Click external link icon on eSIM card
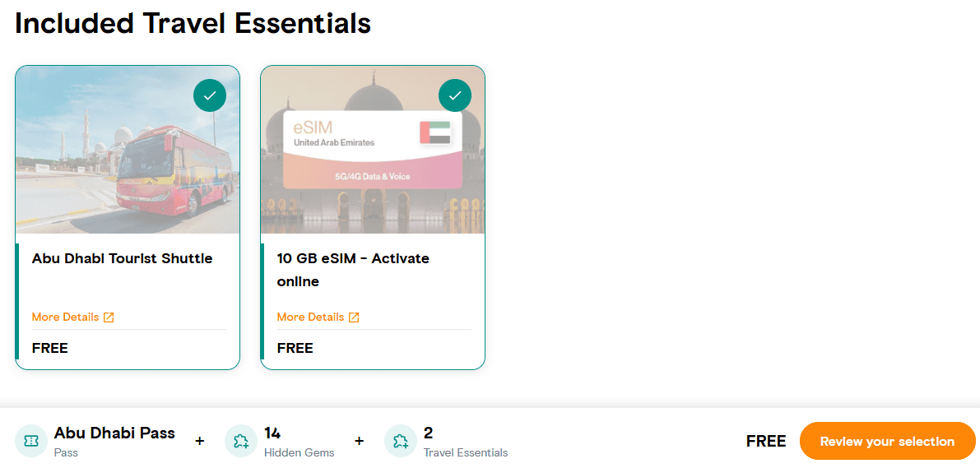This screenshot has height=468, width=980. pyautogui.click(x=354, y=317)
